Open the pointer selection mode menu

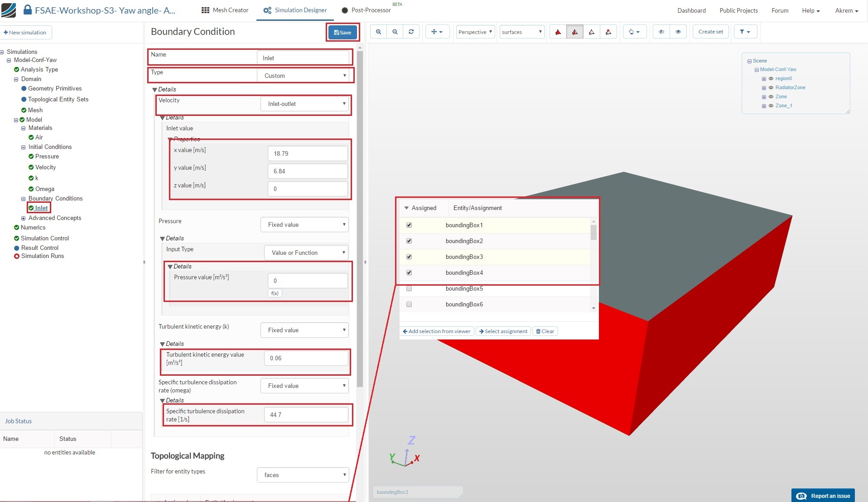pyautogui.click(x=634, y=32)
